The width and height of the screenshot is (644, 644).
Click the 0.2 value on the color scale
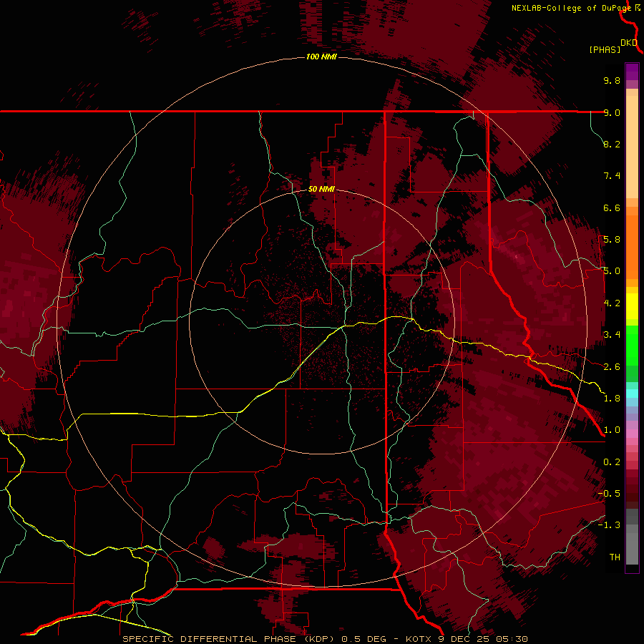(x=612, y=462)
